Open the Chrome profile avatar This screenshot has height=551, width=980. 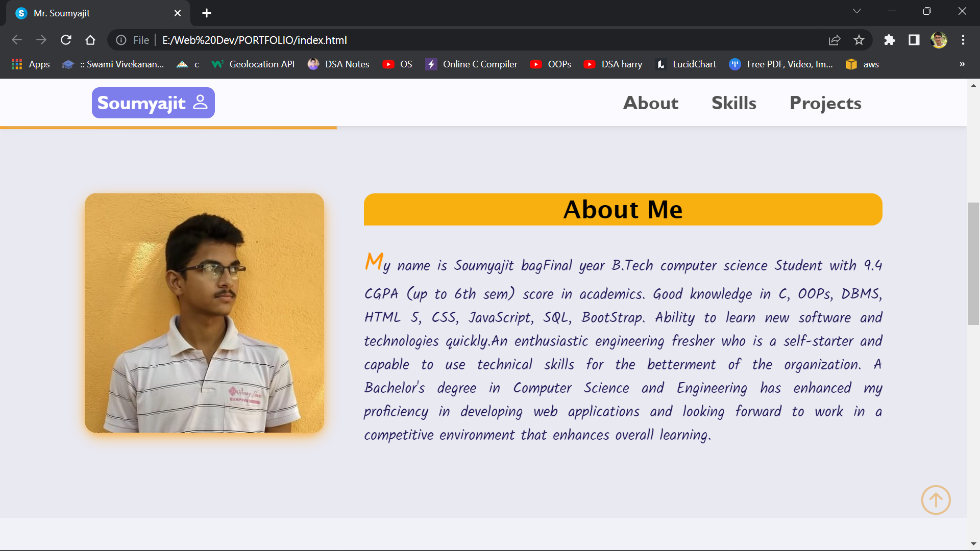[939, 40]
